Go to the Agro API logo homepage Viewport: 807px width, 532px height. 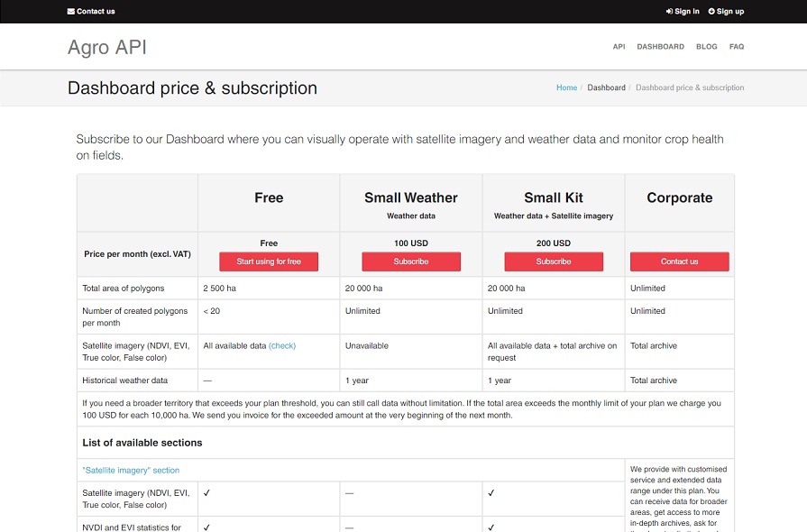pos(107,47)
